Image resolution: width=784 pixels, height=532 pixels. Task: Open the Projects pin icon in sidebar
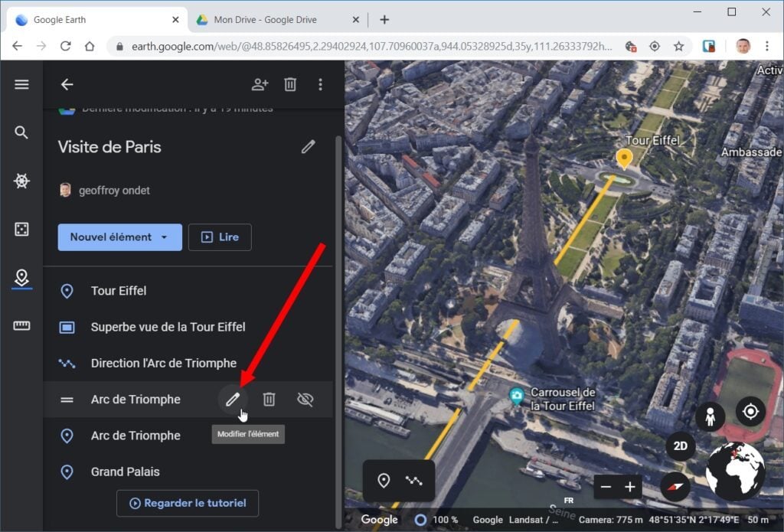point(21,278)
